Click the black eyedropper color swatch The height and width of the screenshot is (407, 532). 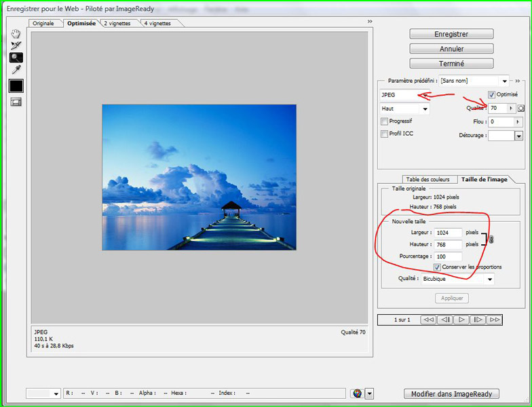click(16, 86)
